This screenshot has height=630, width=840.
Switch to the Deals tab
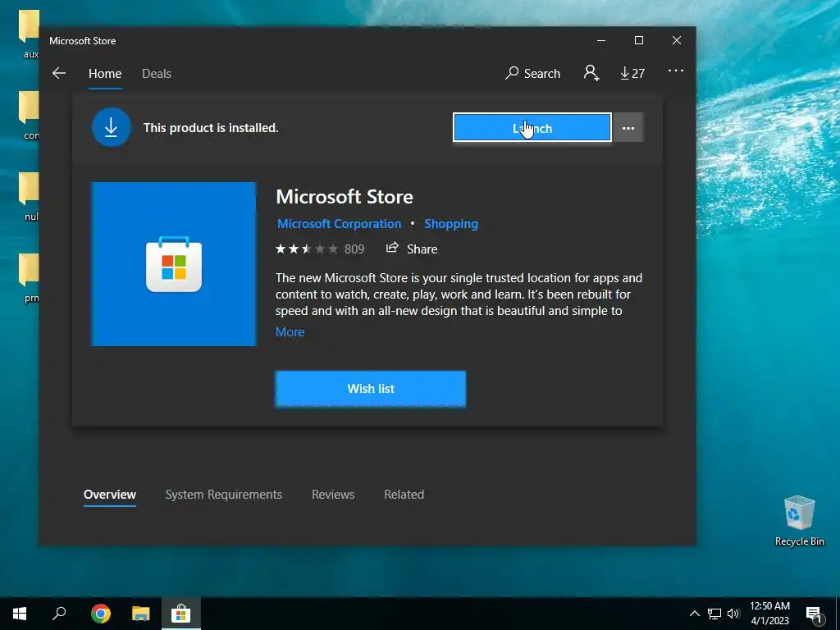pos(157,73)
